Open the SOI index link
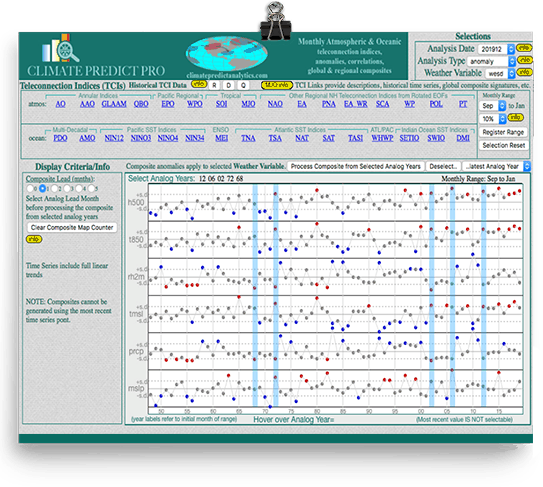The height and width of the screenshot is (487, 543). 221,104
